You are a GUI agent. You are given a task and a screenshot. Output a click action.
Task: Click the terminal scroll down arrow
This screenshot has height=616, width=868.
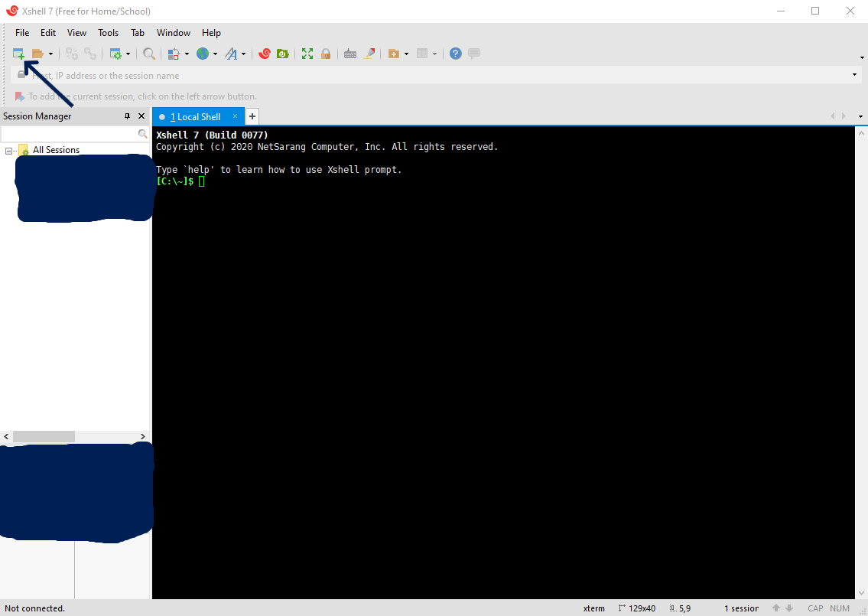(x=861, y=593)
